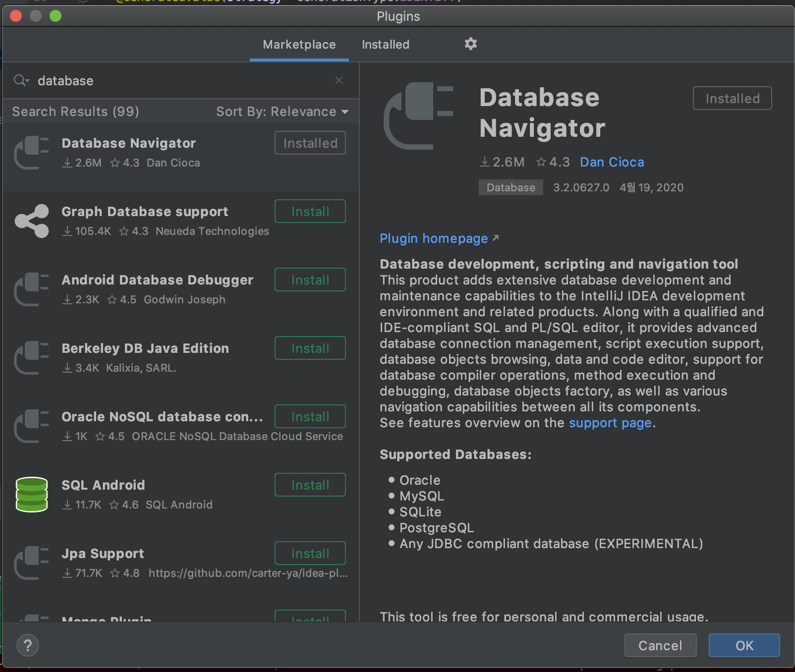Select Graph Database support title

(x=145, y=212)
